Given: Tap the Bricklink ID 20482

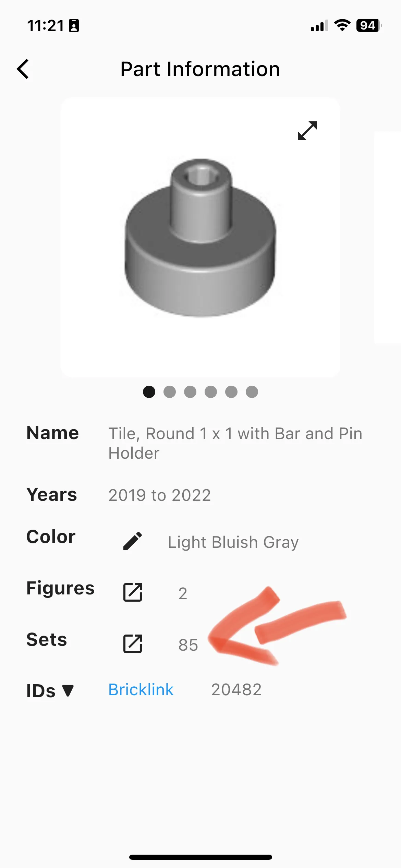Looking at the screenshot, I should click(236, 689).
